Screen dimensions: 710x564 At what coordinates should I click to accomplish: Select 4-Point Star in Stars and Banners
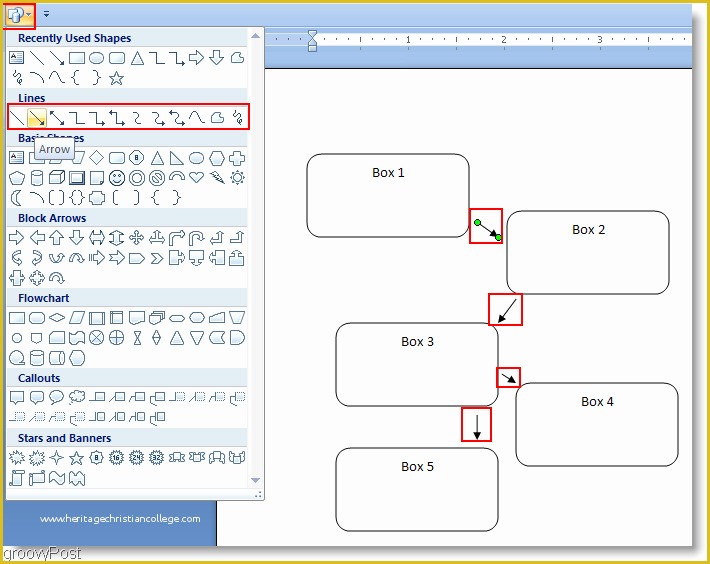tap(57, 458)
